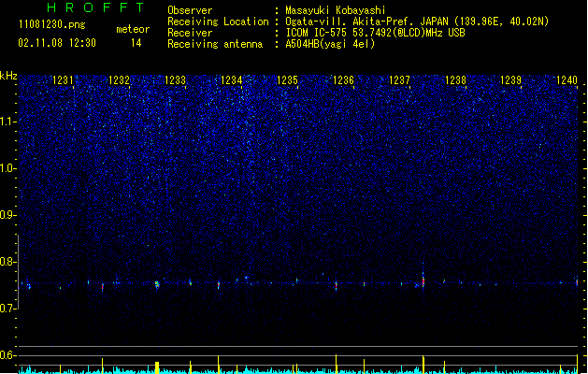Viewport: 588px width, 374px height.
Task: Click the 0.7 kHz frequency axis label
Action: point(8,309)
